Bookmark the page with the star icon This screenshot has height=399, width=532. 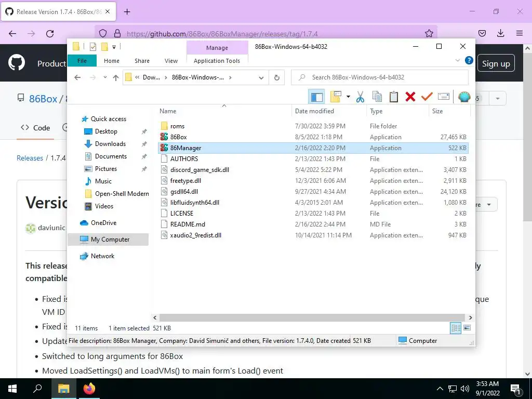pos(429,33)
